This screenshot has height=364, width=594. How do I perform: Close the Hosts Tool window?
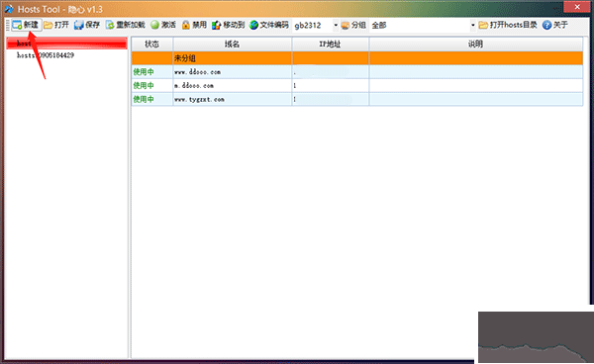click(576, 7)
